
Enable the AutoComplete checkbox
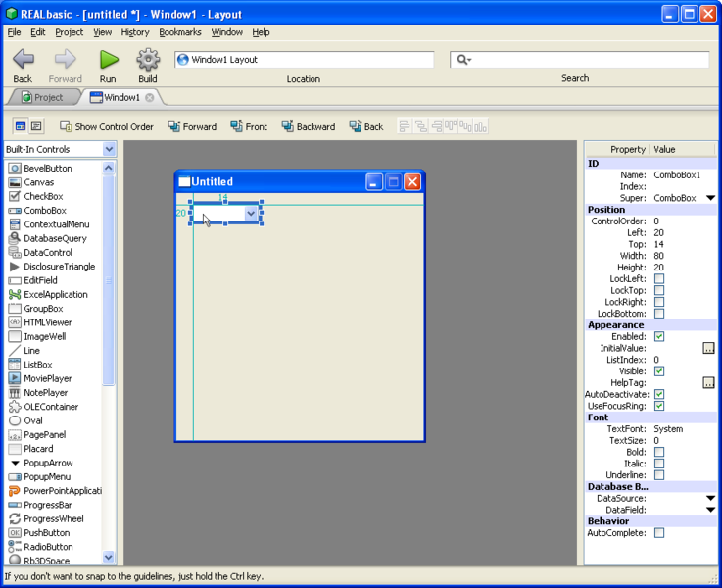click(x=659, y=533)
